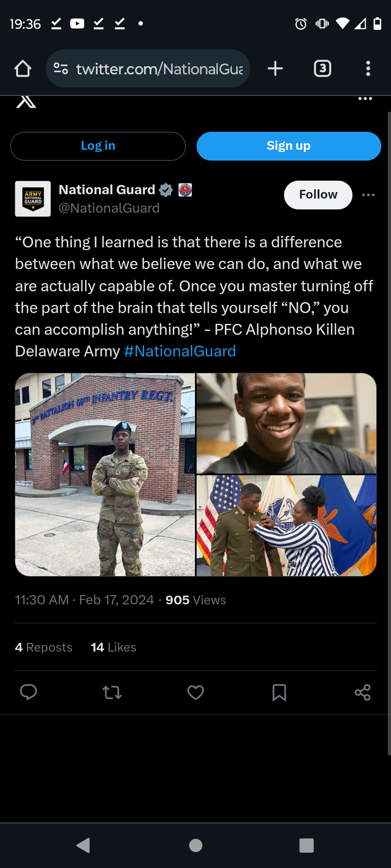Open photo of soldier outside infantry building
Viewport: 391px width, 868px height.
tap(105, 475)
